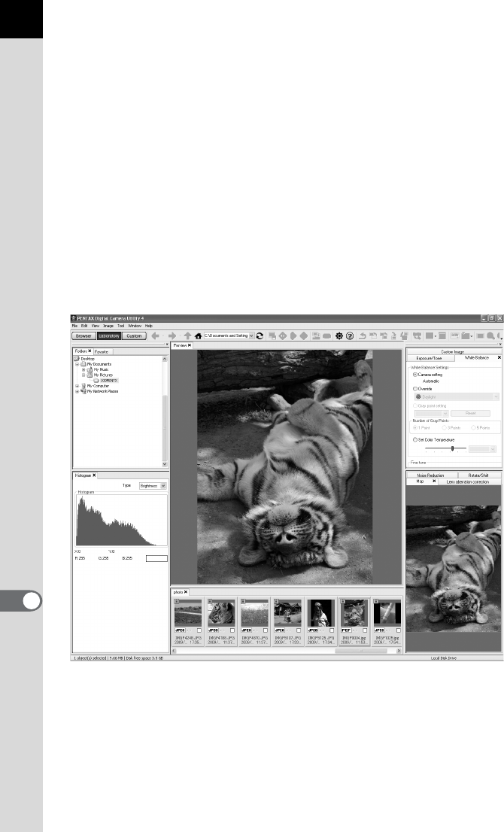Select the 100PENTX folder
The width and height of the screenshot is (504, 832).
tap(109, 381)
